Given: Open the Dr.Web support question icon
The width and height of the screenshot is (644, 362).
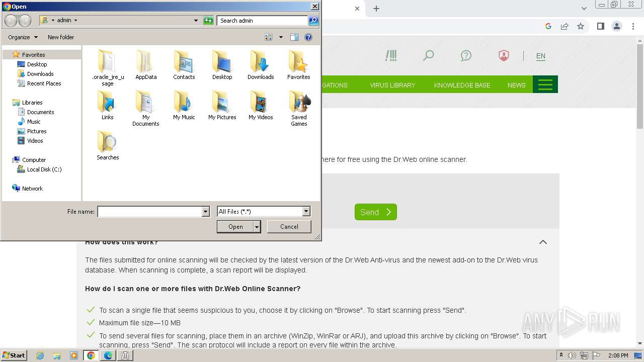Looking at the screenshot, I should coord(466,55).
